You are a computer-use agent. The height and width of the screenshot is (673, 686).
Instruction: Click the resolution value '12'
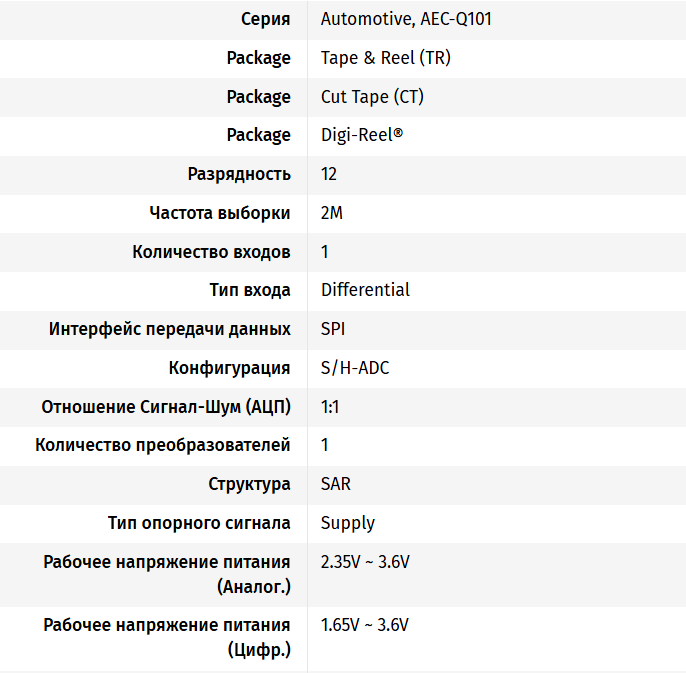point(329,175)
